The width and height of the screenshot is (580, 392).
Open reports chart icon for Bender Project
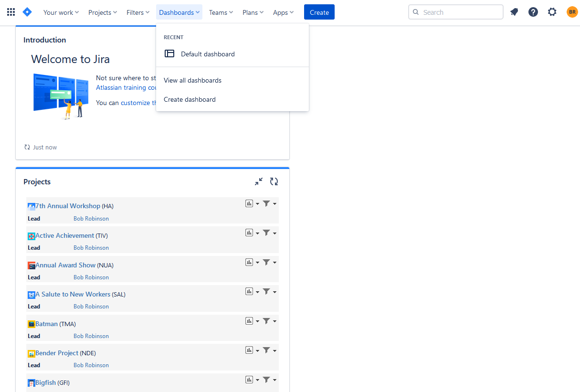coord(249,350)
